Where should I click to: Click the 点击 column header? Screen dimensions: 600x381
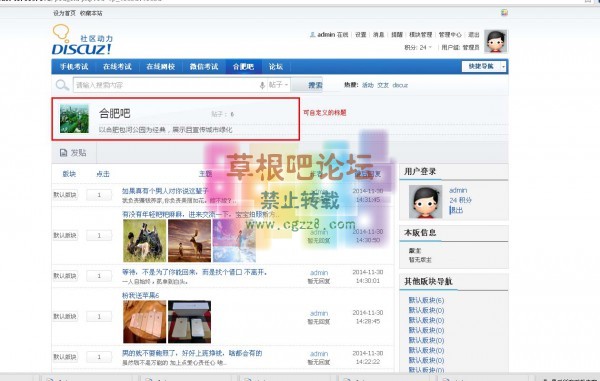click(103, 174)
